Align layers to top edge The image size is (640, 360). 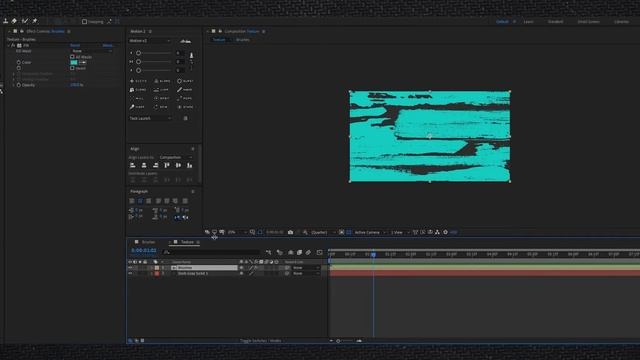(x=167, y=165)
